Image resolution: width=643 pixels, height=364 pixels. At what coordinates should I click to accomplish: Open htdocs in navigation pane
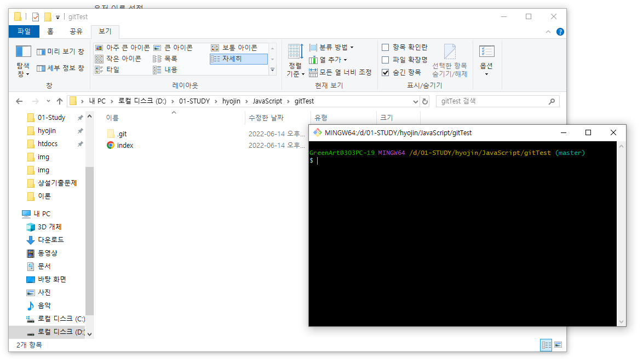tap(48, 144)
